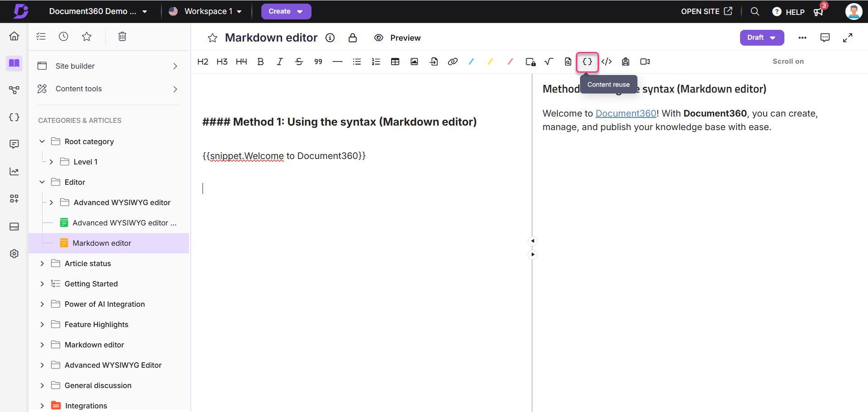Expand Advanced WYSIWYG editor subfolder

tap(51, 202)
